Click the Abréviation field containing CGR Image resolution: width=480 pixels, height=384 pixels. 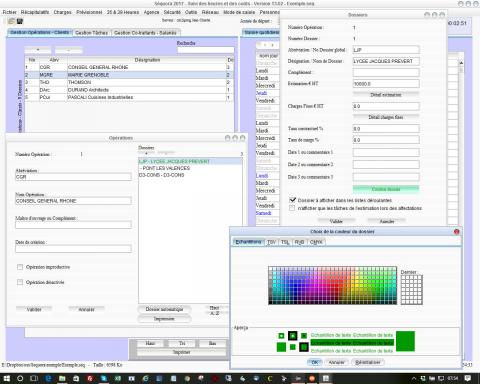(73, 177)
